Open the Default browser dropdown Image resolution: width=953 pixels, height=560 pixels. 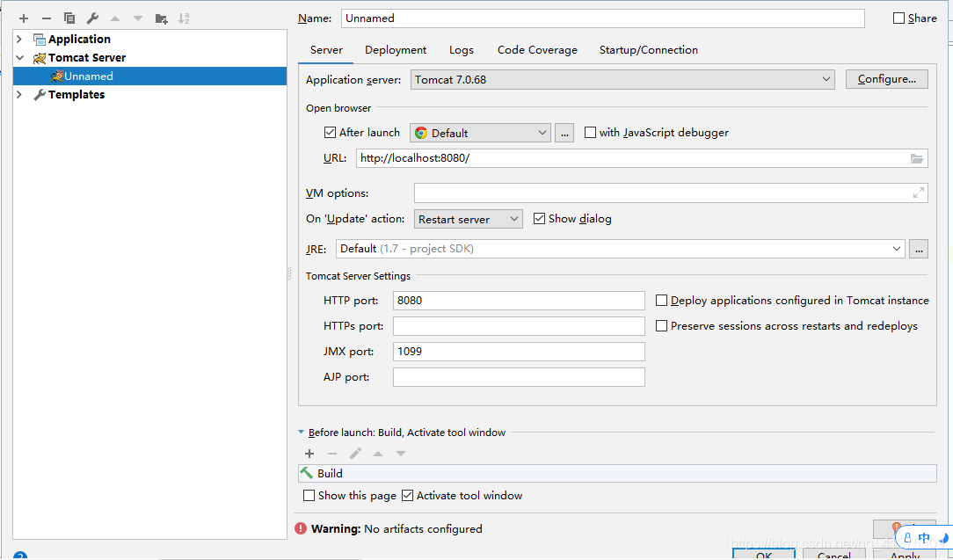point(480,133)
